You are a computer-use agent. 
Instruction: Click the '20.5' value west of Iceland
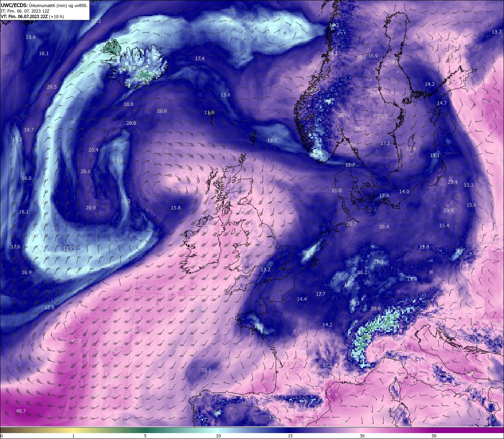[x=52, y=87]
